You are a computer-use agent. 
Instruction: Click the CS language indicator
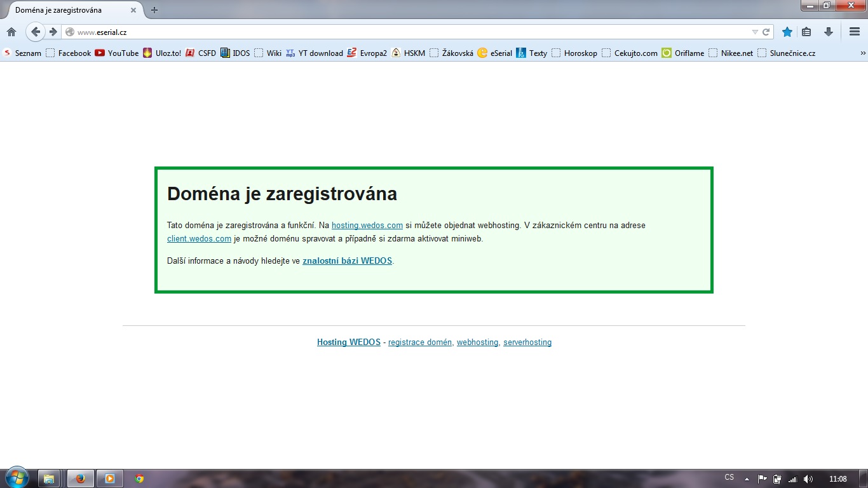coord(729,477)
